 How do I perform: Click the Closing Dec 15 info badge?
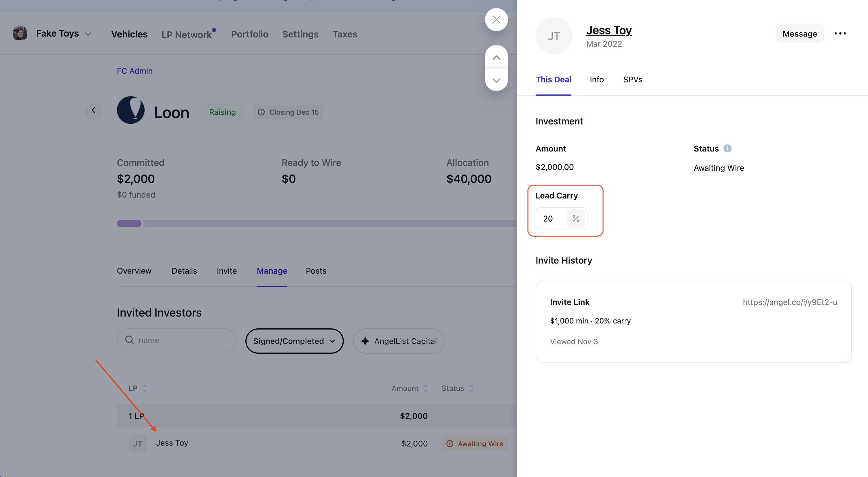pos(288,112)
